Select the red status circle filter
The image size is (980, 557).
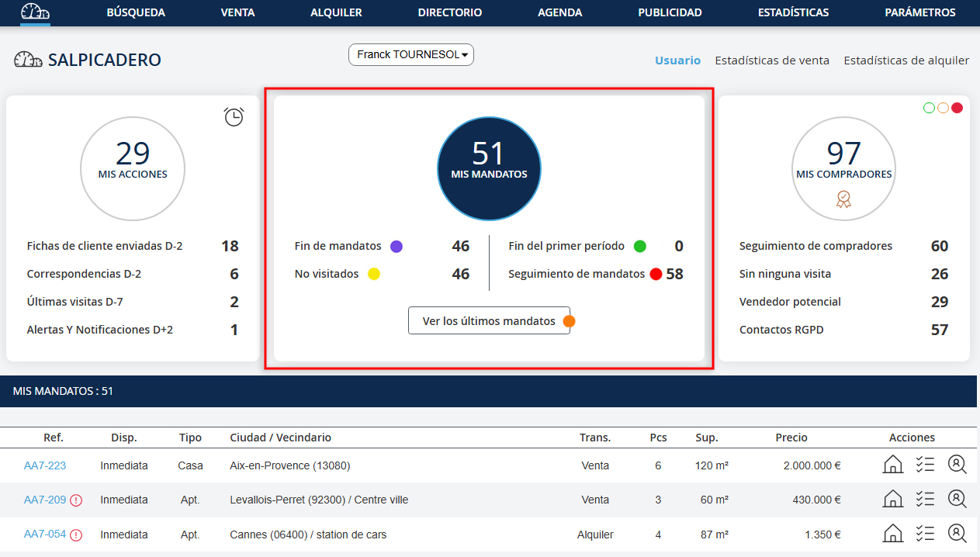(957, 108)
